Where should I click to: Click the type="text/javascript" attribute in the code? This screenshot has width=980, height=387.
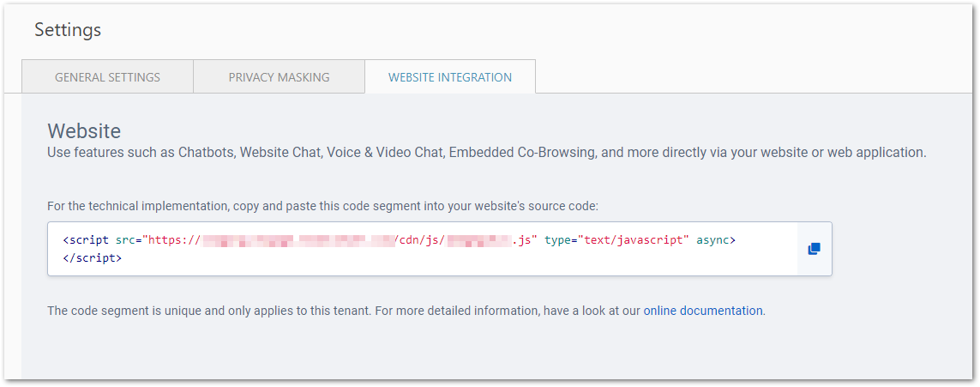point(616,240)
